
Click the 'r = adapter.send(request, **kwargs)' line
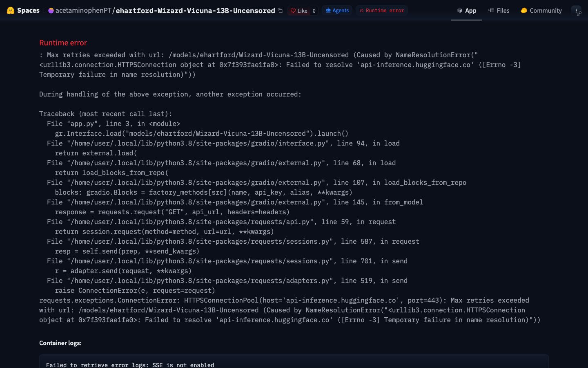pos(123,271)
